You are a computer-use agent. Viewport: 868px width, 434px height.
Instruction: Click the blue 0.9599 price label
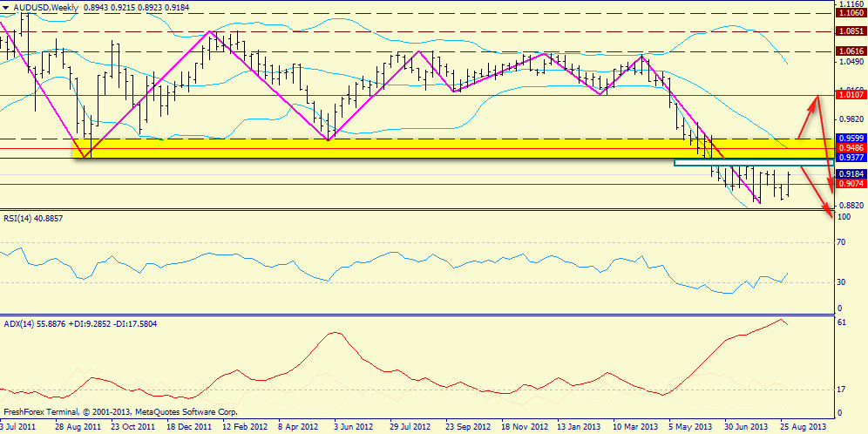point(850,138)
